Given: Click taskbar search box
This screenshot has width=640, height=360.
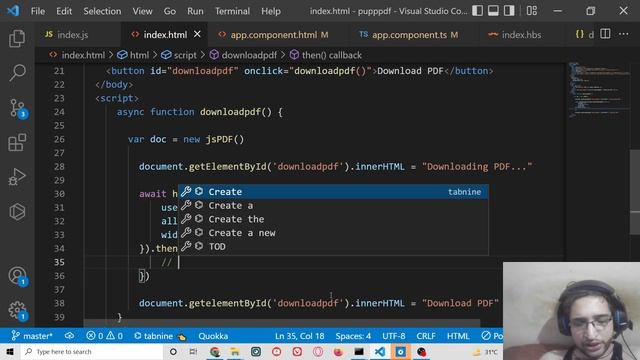Looking at the screenshot, I should tap(91, 351).
